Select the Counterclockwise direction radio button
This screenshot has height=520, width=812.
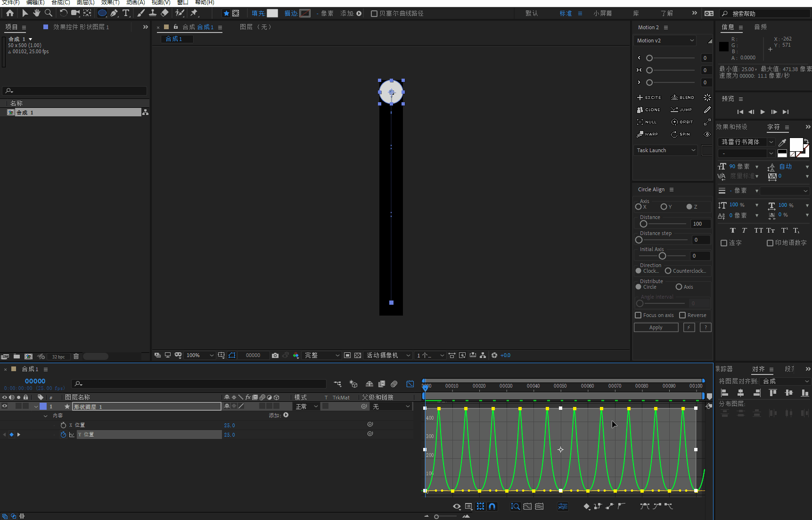click(668, 271)
